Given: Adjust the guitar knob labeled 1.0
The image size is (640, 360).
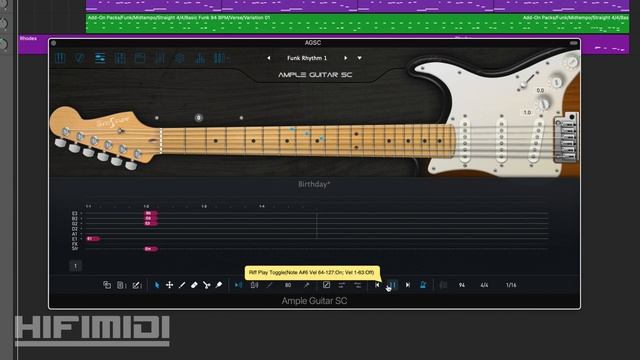Looking at the screenshot, I should pos(544,104).
